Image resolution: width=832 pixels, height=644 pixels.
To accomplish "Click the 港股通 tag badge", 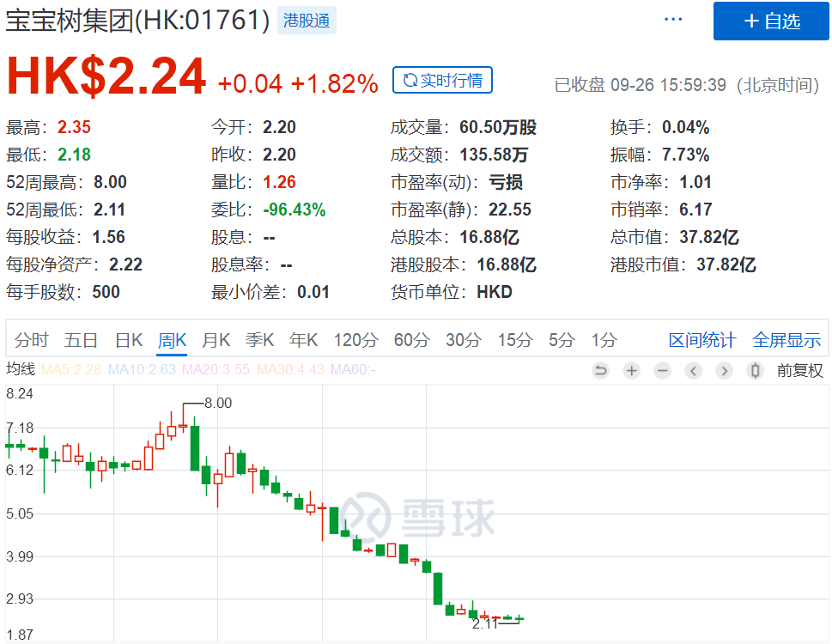I will [x=307, y=21].
